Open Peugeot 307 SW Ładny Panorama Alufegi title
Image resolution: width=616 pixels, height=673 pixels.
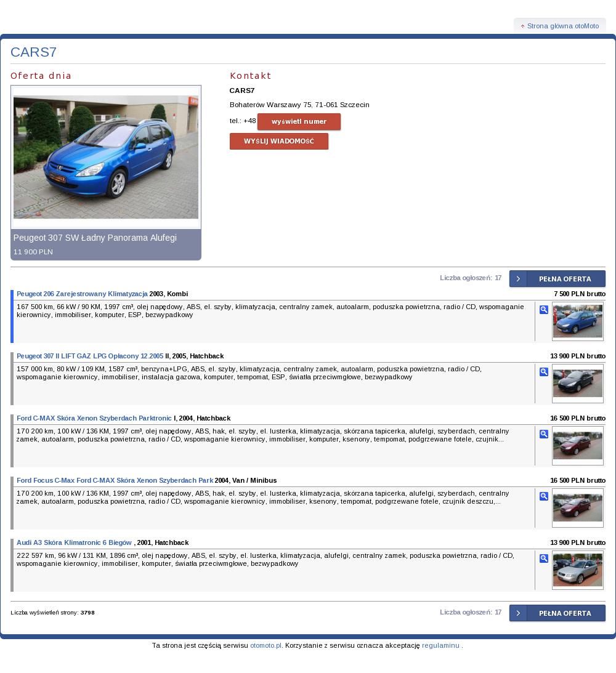click(x=95, y=238)
